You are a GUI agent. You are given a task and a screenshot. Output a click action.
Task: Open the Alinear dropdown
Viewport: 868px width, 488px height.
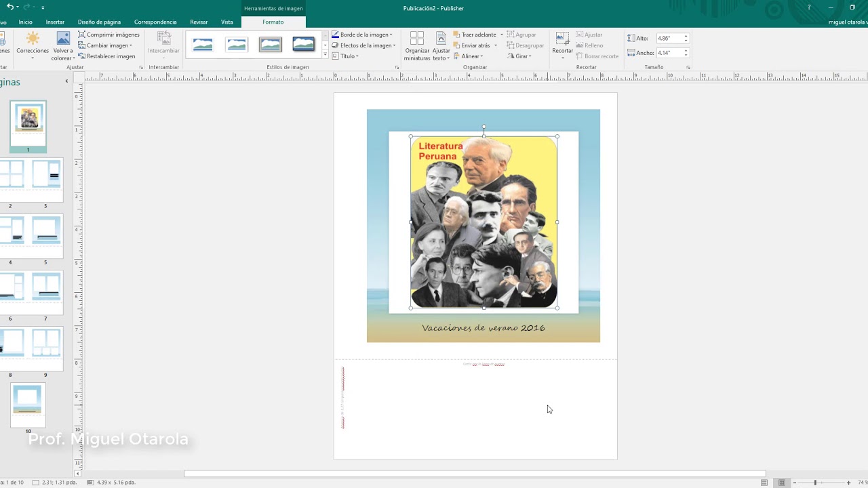click(468, 56)
